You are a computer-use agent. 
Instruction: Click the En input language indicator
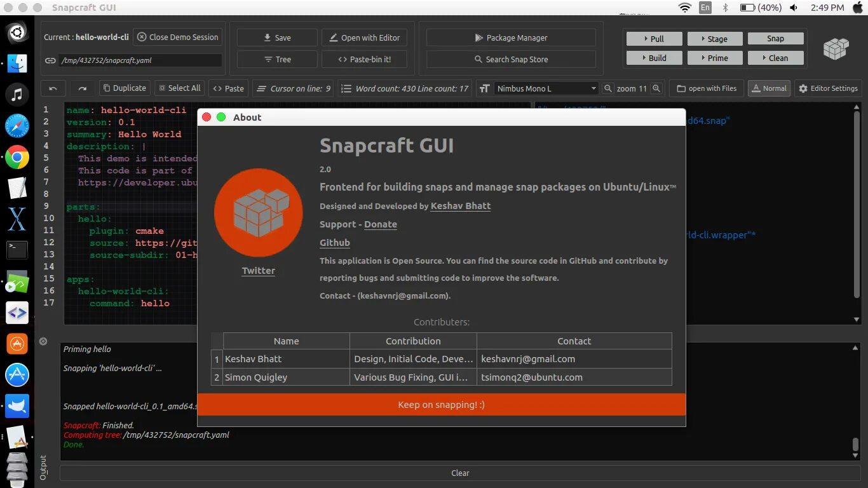[705, 8]
